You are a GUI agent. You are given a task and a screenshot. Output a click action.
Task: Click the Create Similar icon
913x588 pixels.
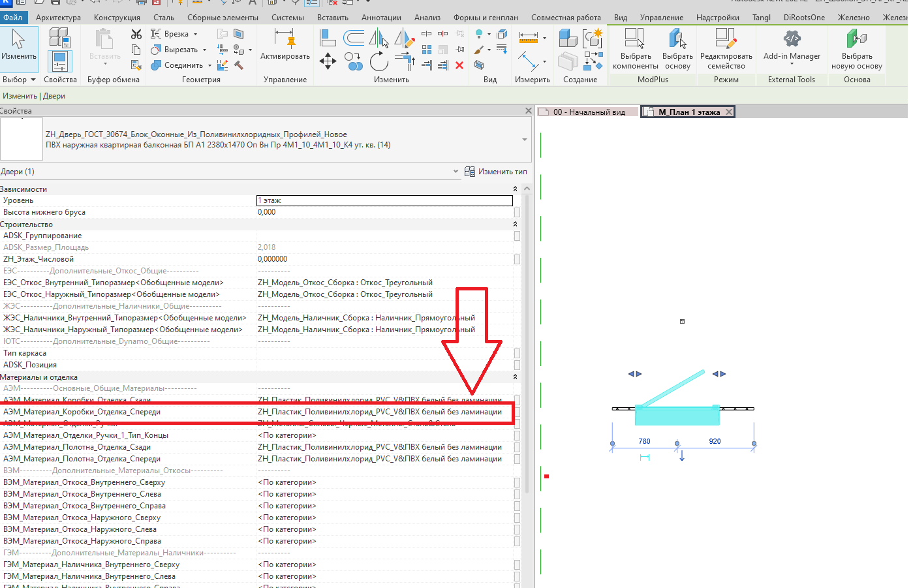[593, 61]
